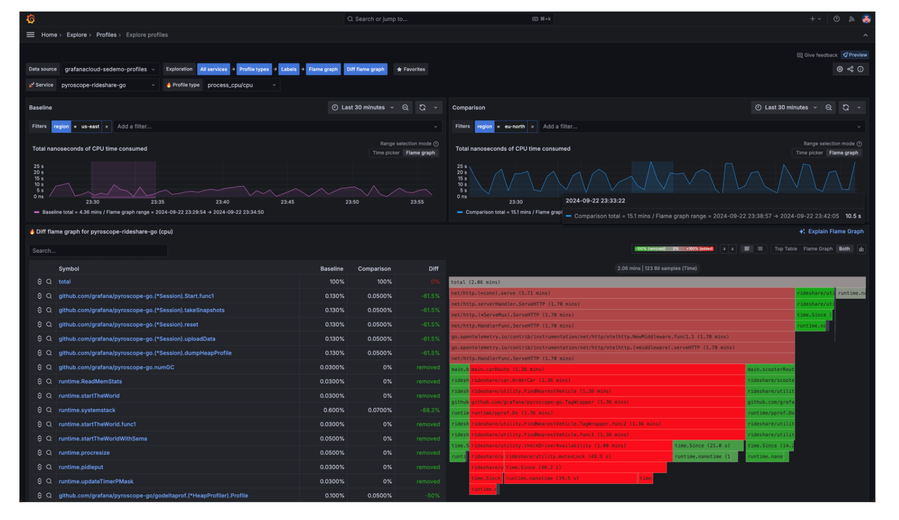The width and height of the screenshot is (899, 520).
Task: Open Profiles breadcrumb link
Action: coord(106,35)
